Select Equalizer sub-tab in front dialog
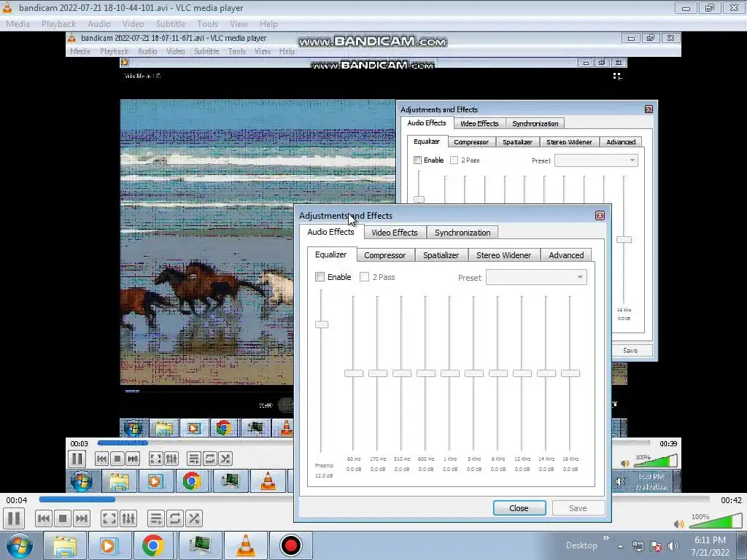 (331, 254)
